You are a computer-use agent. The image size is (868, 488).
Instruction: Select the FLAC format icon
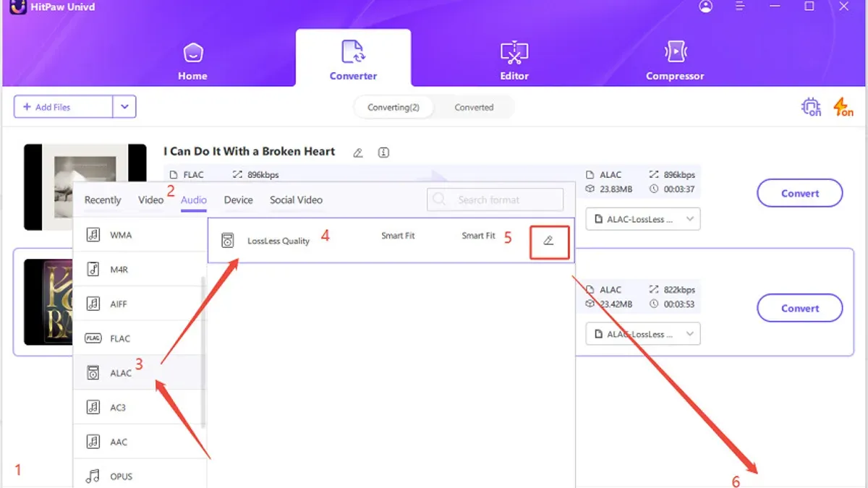point(93,338)
